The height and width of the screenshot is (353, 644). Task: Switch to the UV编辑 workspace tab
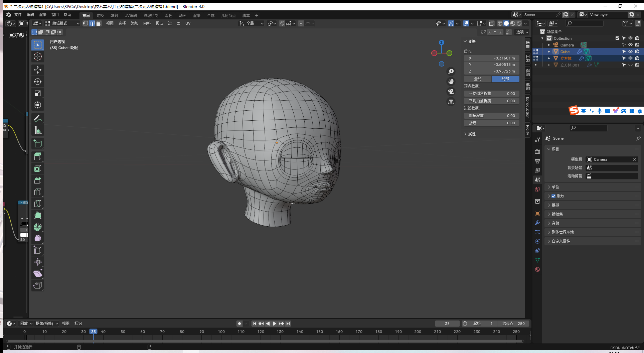coord(131,15)
